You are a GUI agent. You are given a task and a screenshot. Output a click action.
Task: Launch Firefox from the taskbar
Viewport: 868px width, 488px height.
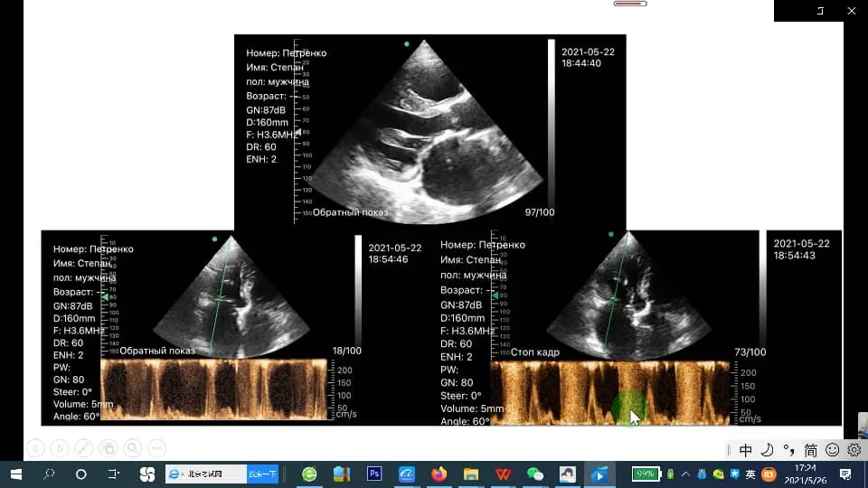(439, 474)
